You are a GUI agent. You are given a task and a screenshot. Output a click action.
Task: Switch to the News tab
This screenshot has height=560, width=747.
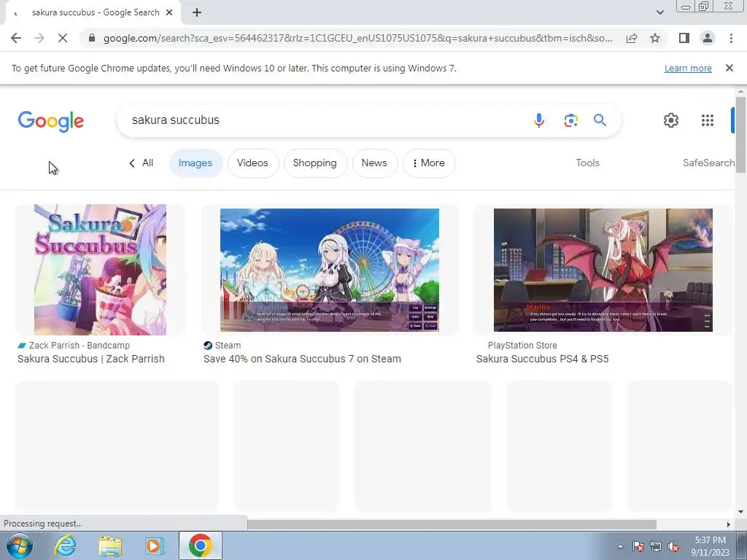(x=374, y=163)
